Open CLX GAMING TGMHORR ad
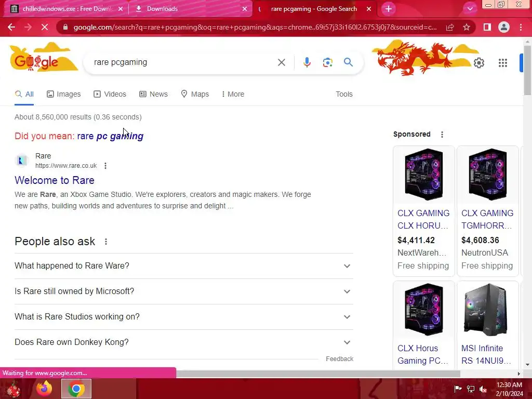The image size is (532, 399). [x=487, y=211]
